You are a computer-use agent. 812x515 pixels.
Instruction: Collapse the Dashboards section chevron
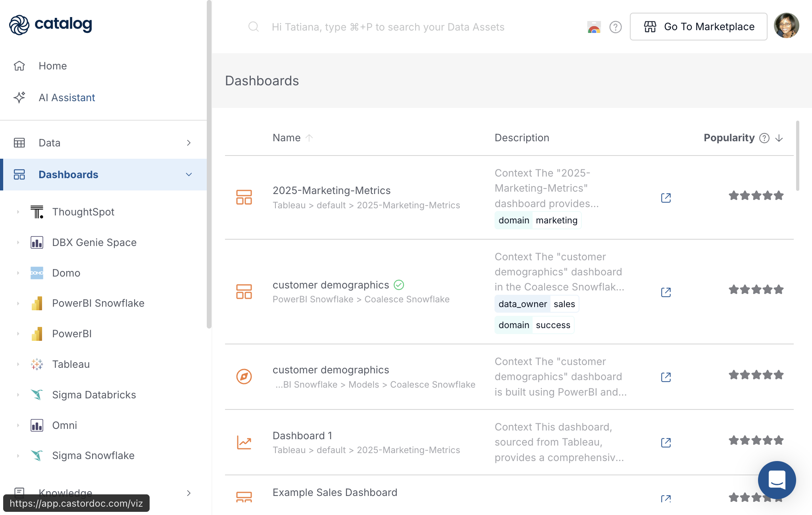point(189,175)
